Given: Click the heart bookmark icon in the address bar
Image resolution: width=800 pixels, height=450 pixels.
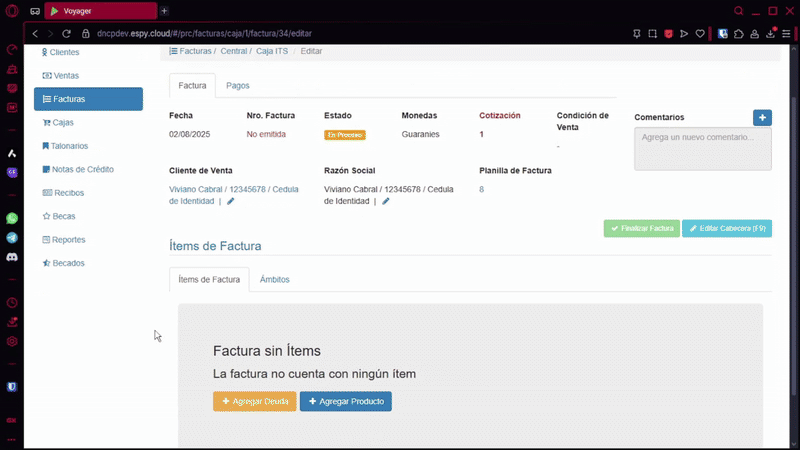Looking at the screenshot, I should 700,33.
